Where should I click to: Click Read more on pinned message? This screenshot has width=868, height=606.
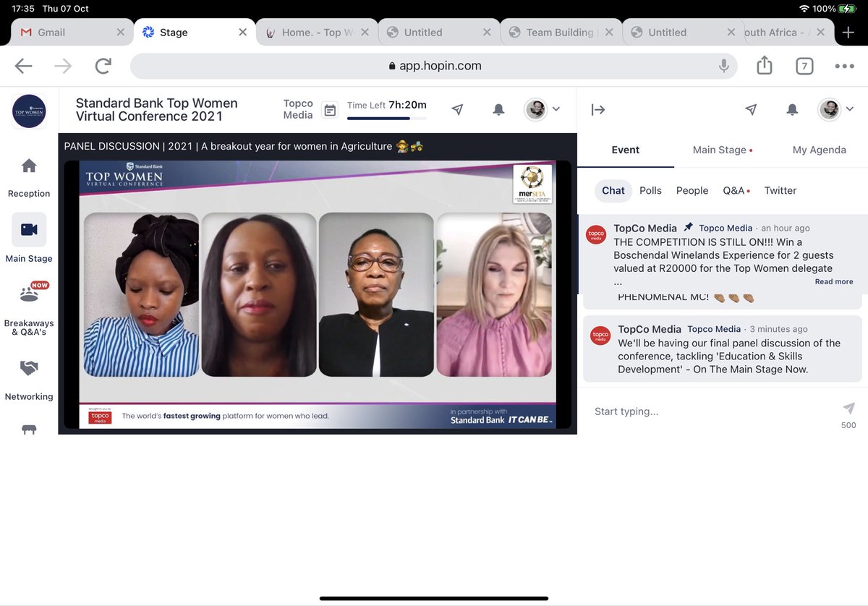click(834, 281)
